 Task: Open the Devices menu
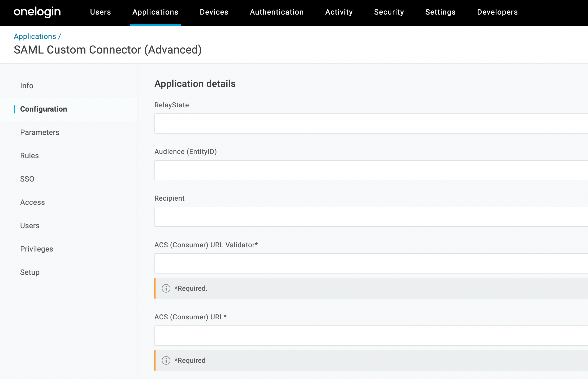pyautogui.click(x=214, y=12)
